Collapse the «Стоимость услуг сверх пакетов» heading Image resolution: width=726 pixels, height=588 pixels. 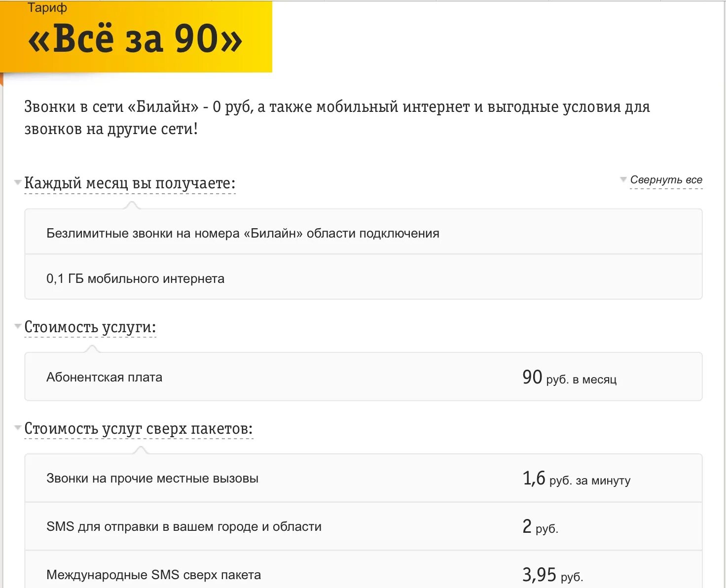[x=139, y=428]
